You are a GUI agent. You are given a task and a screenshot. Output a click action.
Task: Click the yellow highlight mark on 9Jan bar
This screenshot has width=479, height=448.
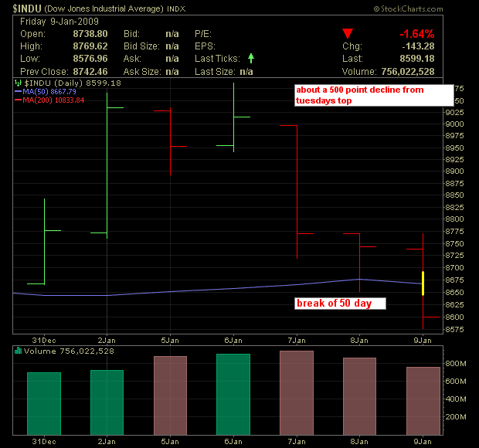(x=423, y=283)
